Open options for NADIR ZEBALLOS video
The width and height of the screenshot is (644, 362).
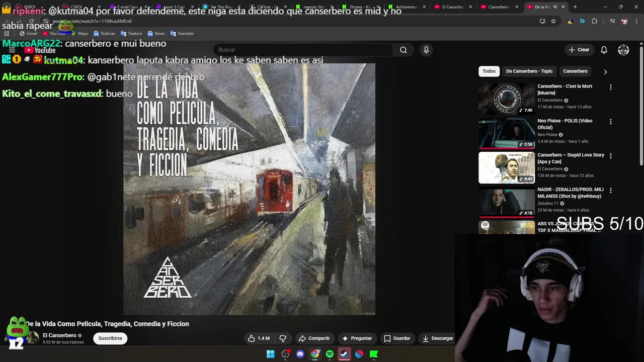(x=611, y=191)
